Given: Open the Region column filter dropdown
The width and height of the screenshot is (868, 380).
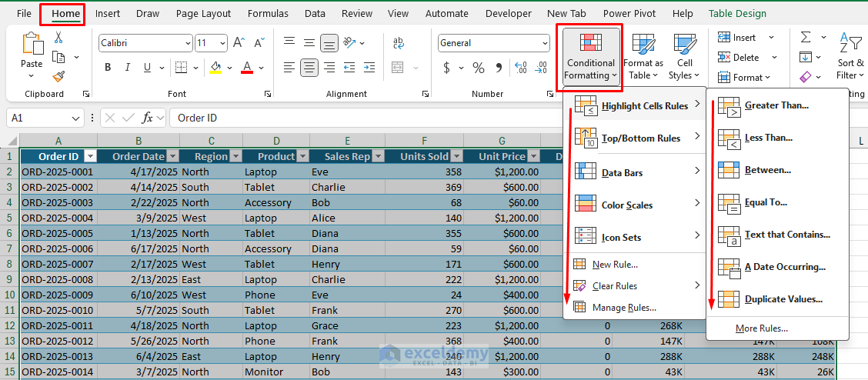Looking at the screenshot, I should point(235,156).
